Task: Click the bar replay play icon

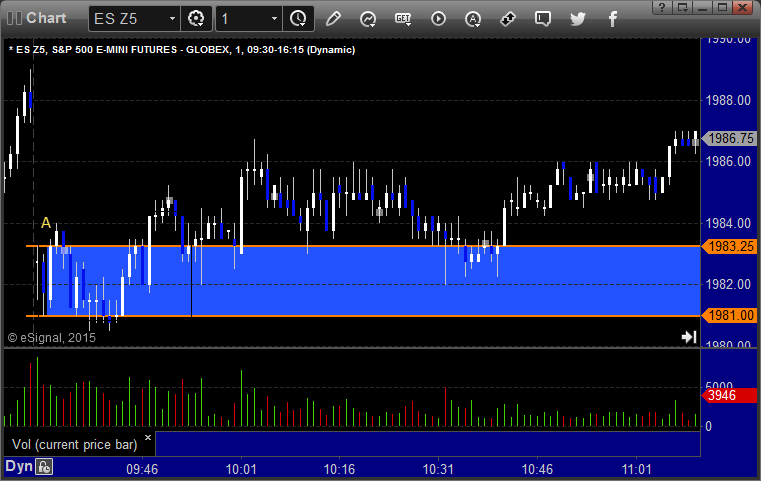Action: point(438,19)
